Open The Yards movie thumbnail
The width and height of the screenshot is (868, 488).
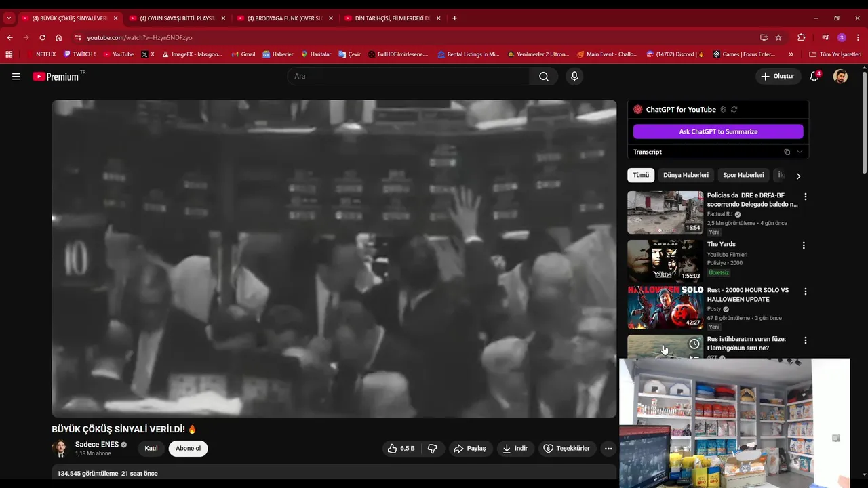665,261
